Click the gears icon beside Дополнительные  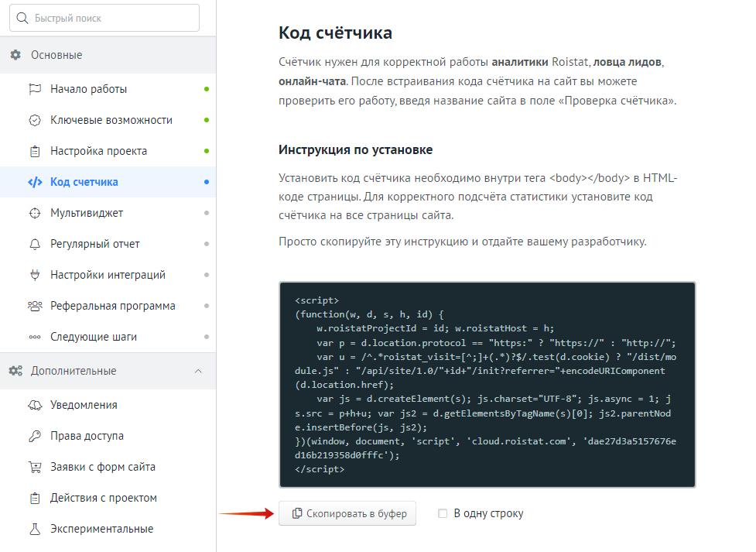tap(15, 371)
